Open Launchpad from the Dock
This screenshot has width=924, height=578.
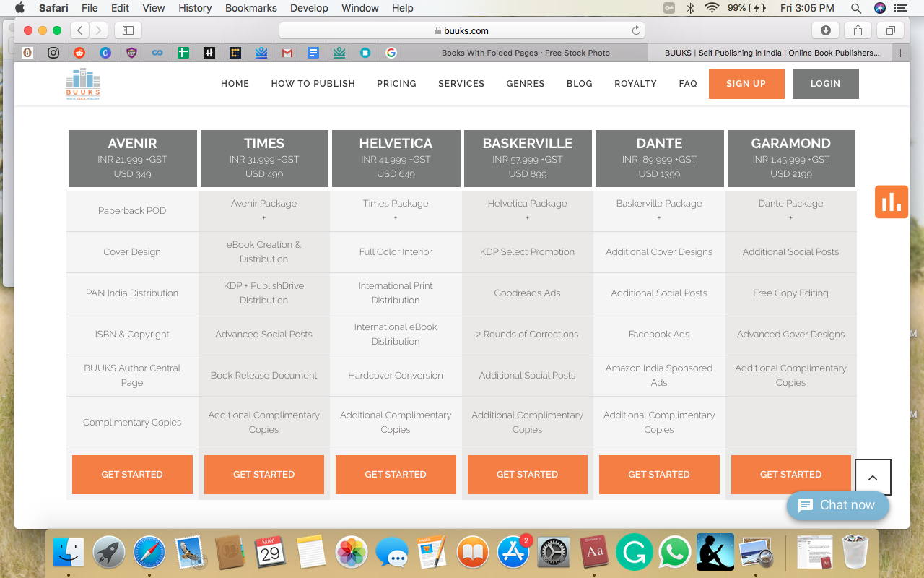[x=109, y=553]
